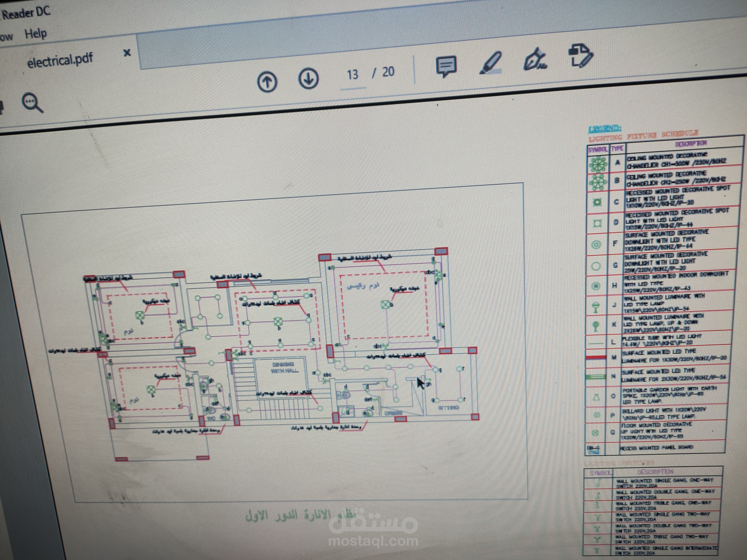Open the Fill & Sign pen tool
747x560 pixels.
click(535, 59)
